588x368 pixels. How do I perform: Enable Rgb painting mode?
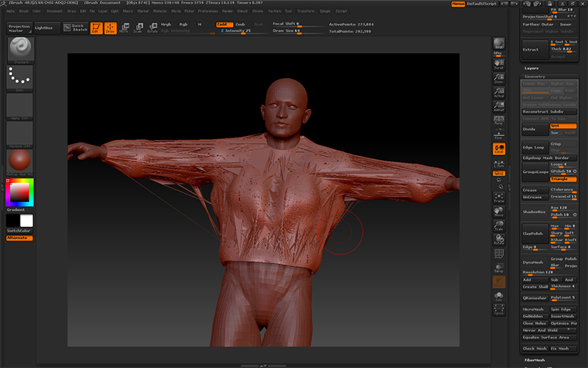coord(183,24)
